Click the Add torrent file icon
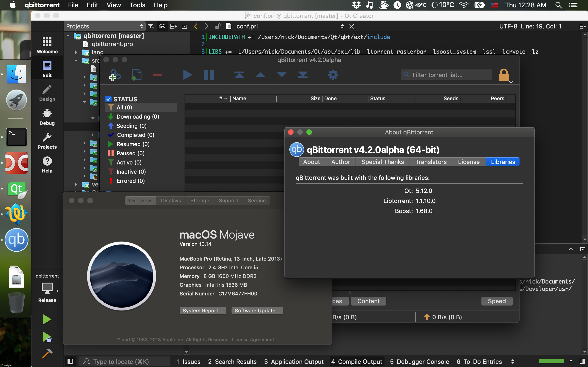This screenshot has width=588, height=367. coord(136,75)
